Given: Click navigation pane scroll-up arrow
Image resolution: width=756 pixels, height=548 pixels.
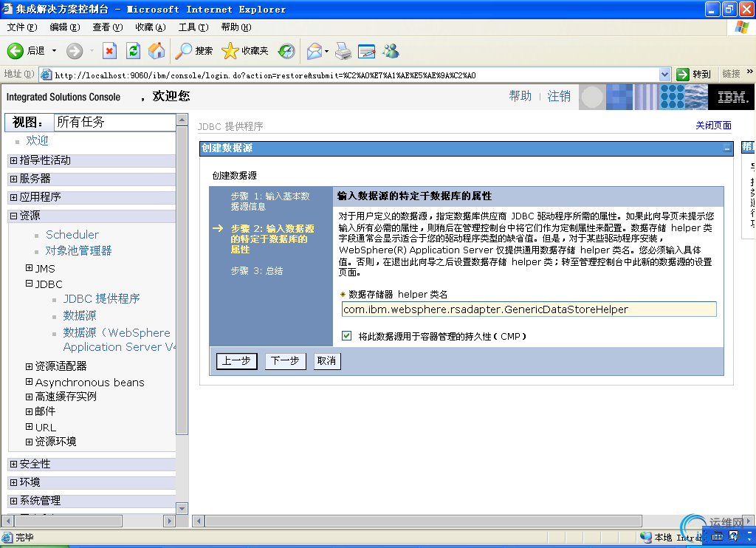Looking at the screenshot, I should [182, 120].
